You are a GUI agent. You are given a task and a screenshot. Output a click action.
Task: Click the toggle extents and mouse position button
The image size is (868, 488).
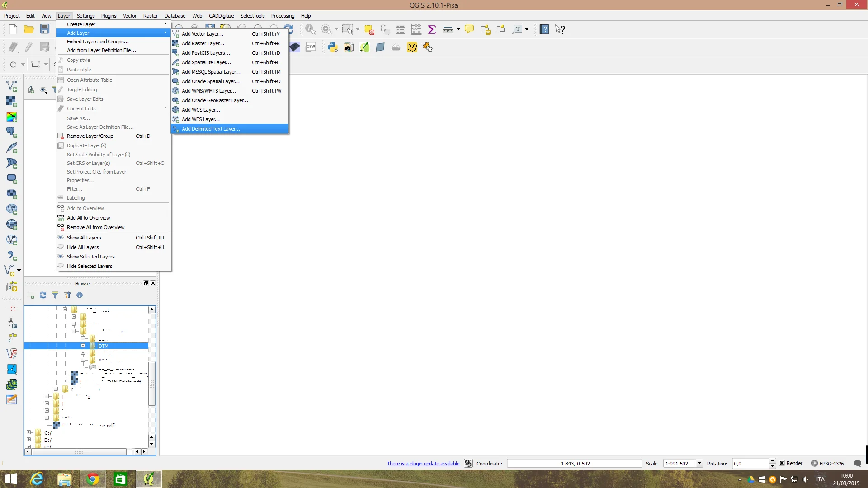468,464
